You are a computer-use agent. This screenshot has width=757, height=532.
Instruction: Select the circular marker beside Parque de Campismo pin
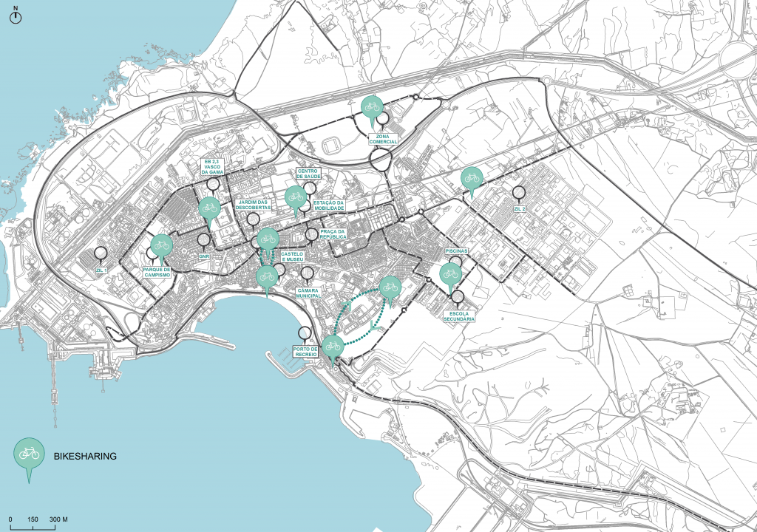tap(152, 253)
